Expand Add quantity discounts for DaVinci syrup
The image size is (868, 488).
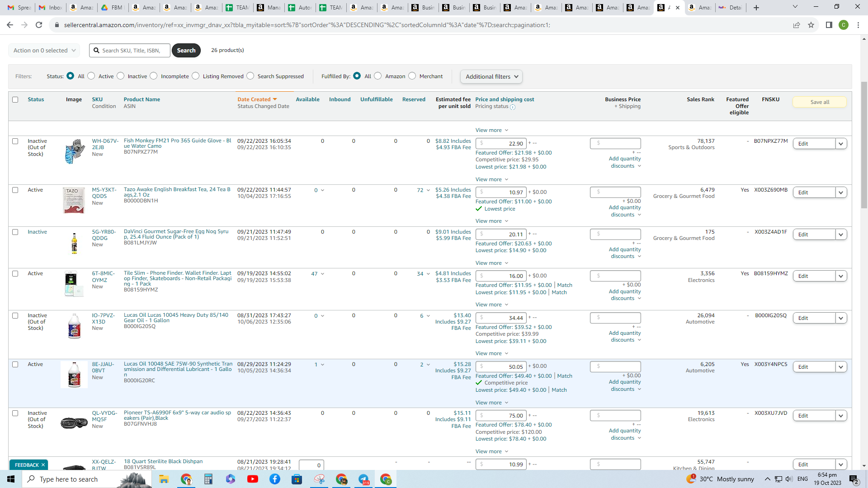pos(625,253)
